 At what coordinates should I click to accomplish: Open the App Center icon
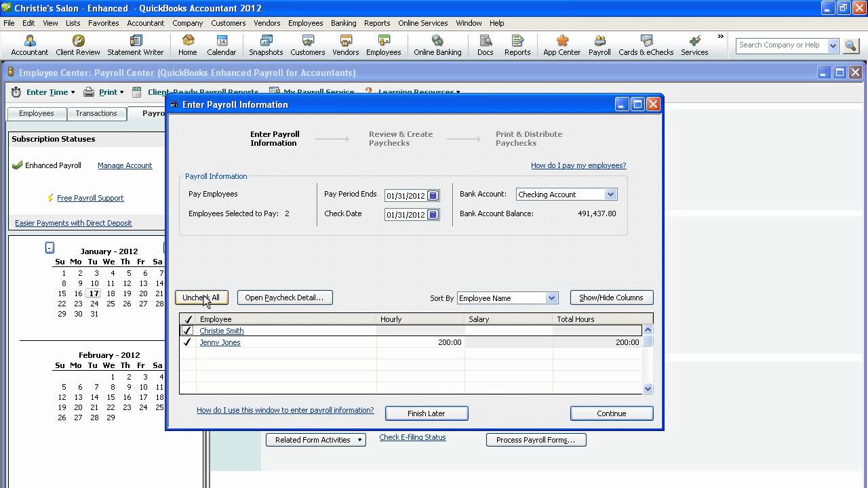[x=561, y=45]
